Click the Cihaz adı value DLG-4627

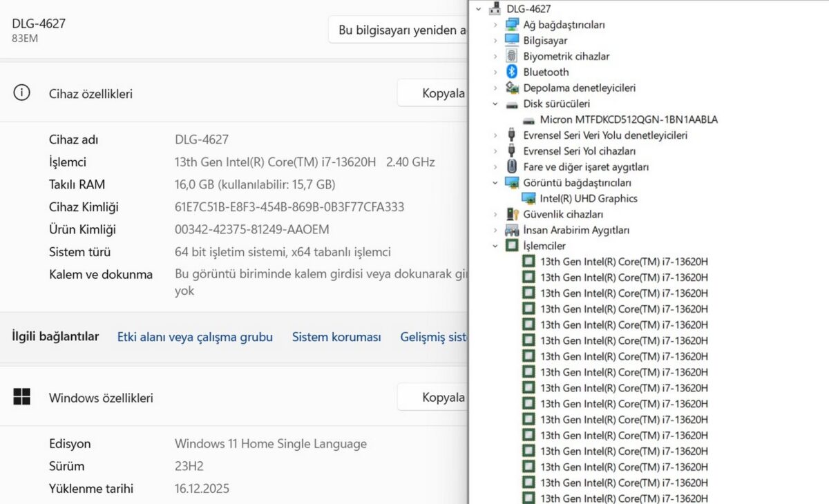click(202, 139)
